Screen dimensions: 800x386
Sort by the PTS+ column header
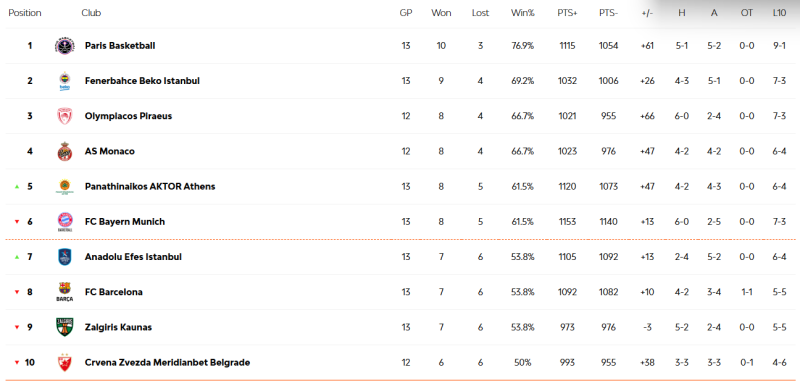coord(567,13)
